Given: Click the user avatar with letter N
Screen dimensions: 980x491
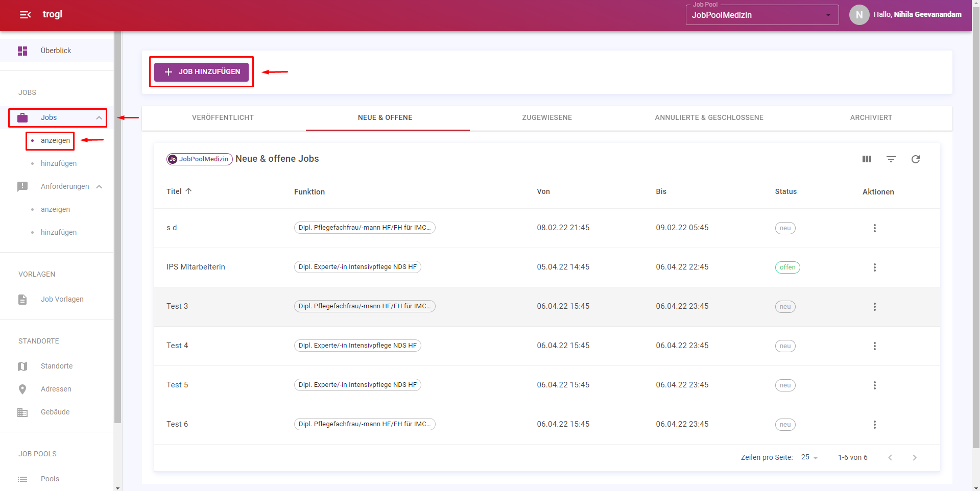Looking at the screenshot, I should pos(859,15).
